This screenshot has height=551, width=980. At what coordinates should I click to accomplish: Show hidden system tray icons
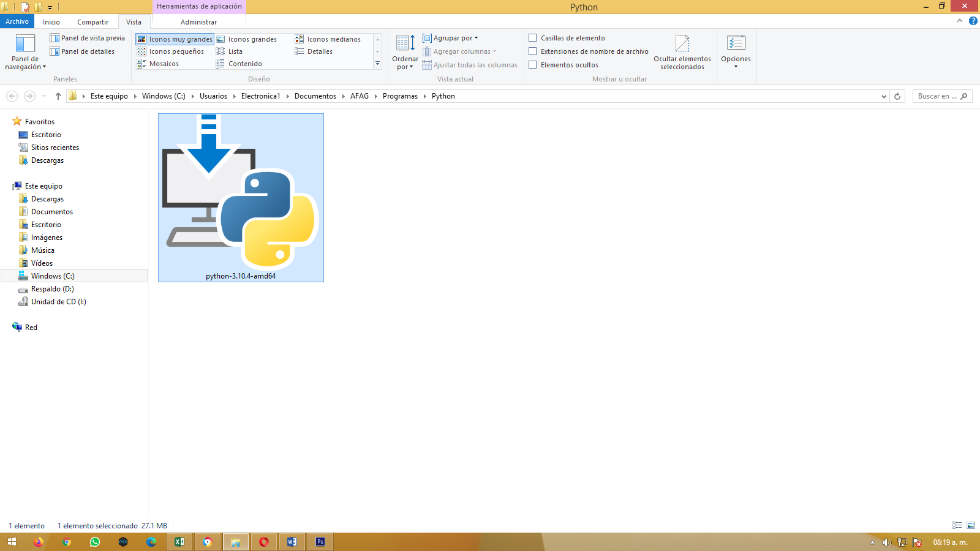(872, 542)
